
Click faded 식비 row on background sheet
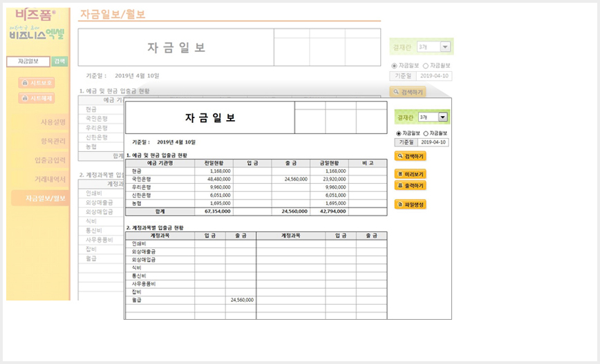click(91, 222)
